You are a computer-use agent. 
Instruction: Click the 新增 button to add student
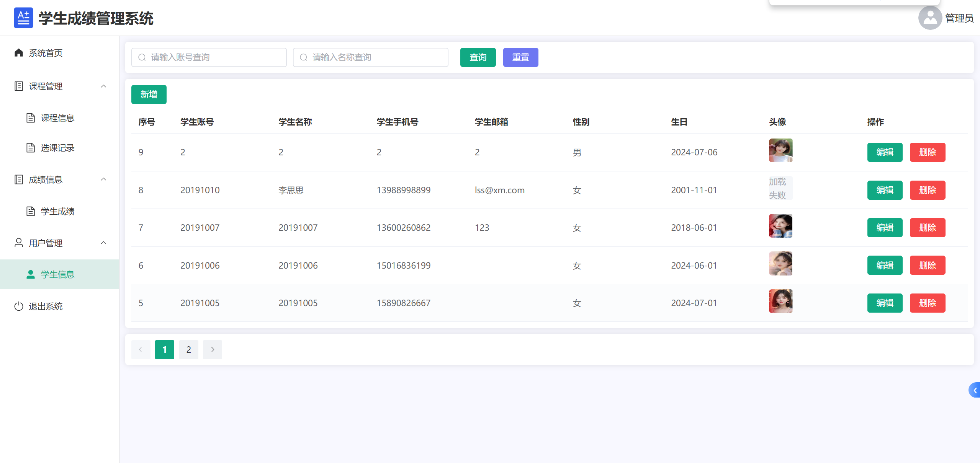point(149,94)
